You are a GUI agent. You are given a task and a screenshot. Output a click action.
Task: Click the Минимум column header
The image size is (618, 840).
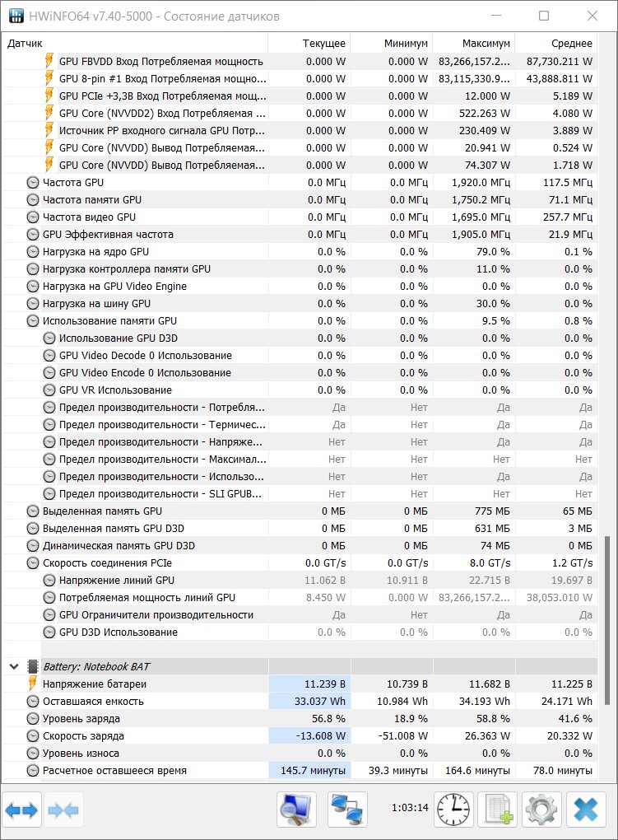click(x=392, y=44)
